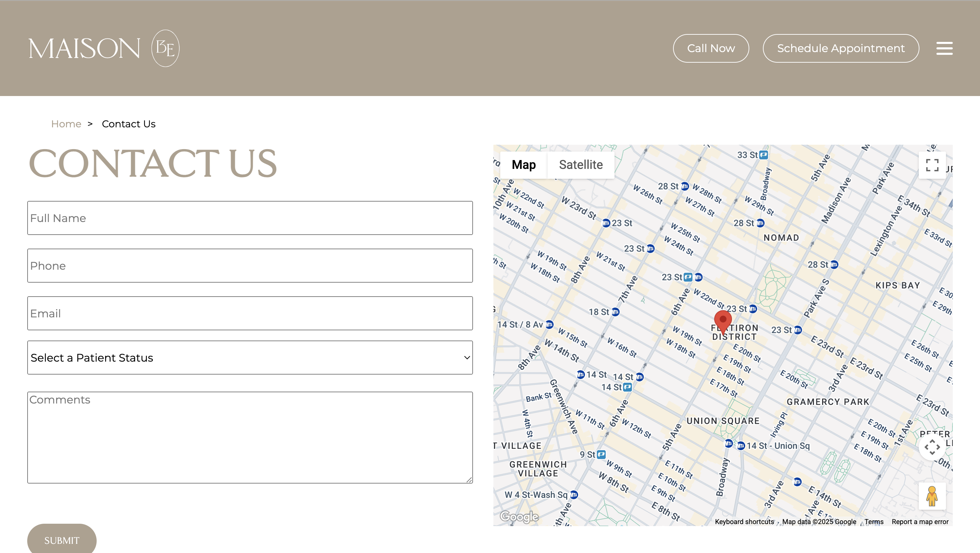Click the Google logo on the map
This screenshot has height=553, width=980.
click(519, 517)
